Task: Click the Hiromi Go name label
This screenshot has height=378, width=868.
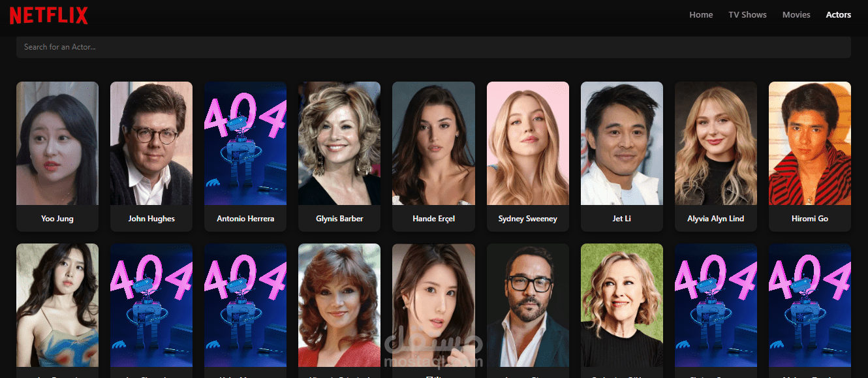Action: (810, 219)
